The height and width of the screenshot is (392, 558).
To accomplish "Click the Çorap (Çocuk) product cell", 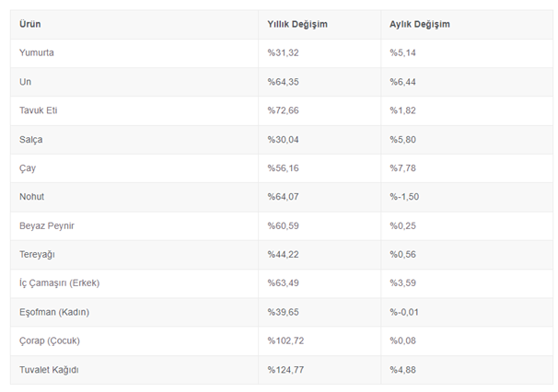I will pos(50,340).
